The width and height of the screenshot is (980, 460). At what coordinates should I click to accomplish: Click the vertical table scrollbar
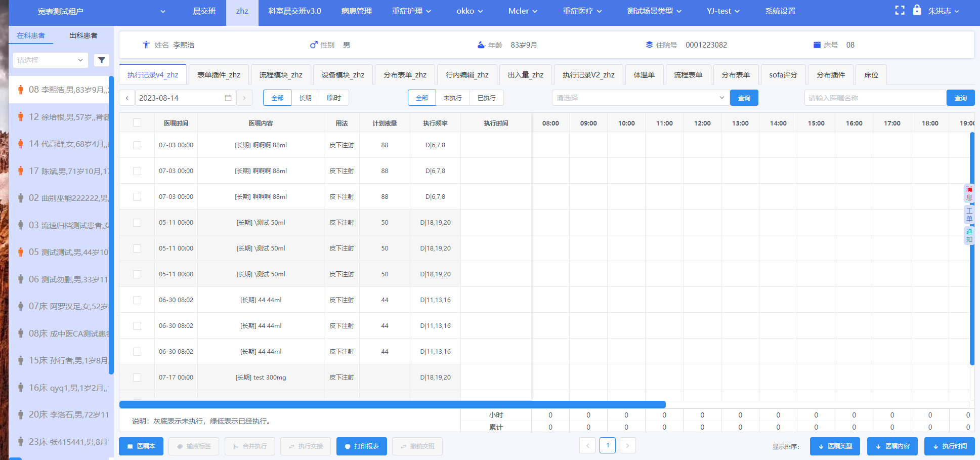972,248
